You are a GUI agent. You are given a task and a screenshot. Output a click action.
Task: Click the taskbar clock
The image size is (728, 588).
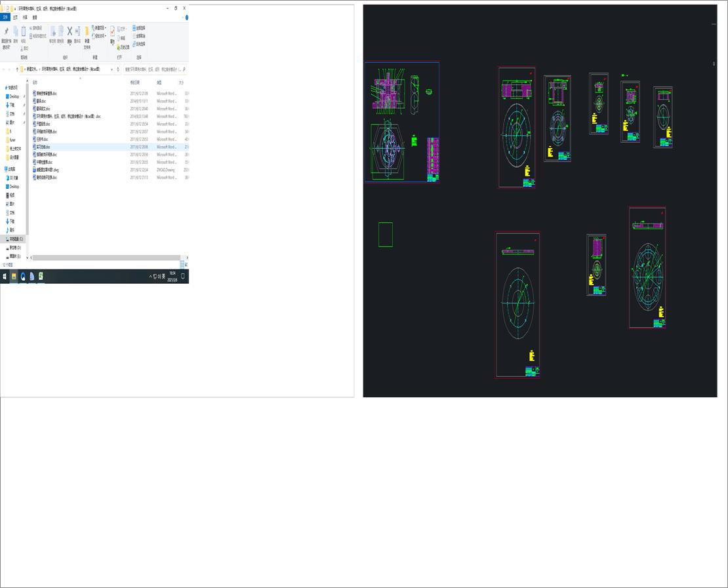click(172, 276)
